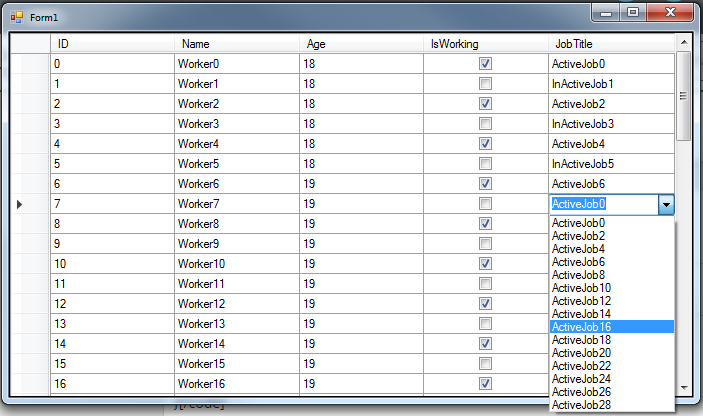Image resolution: width=703 pixels, height=416 pixels.
Task: Click the InActiveJob5 job title cell
Action: [x=610, y=164]
